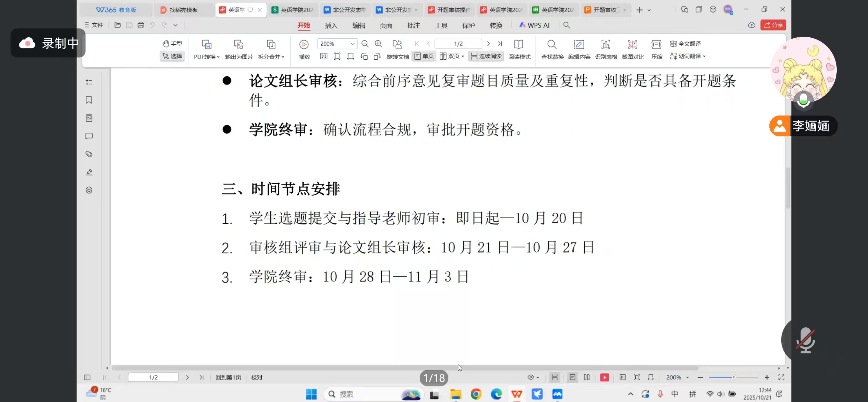
Task: Click 编辑内容 edit content tool
Action: click(579, 49)
